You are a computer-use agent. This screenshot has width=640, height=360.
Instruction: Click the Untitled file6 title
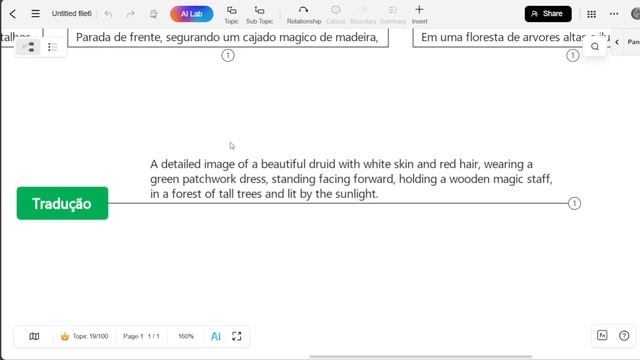coord(71,13)
